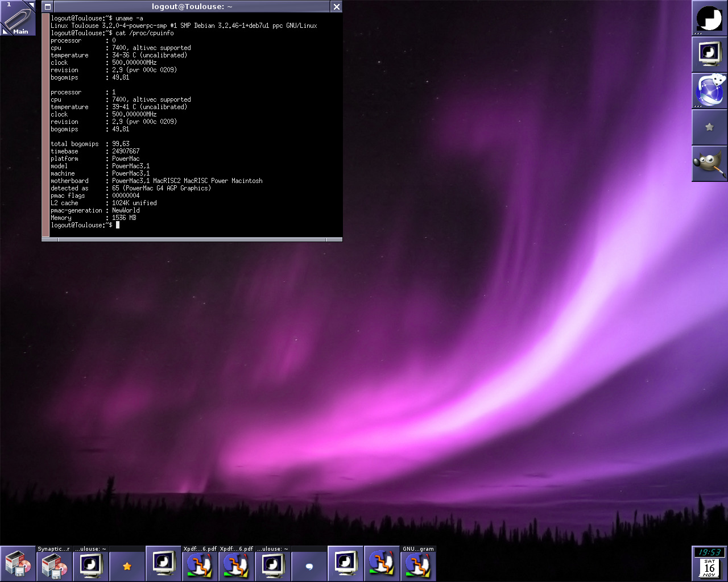Screen dimensions: 728x582
Task: Click the terminal prompt's cursor line
Action: 118,225
